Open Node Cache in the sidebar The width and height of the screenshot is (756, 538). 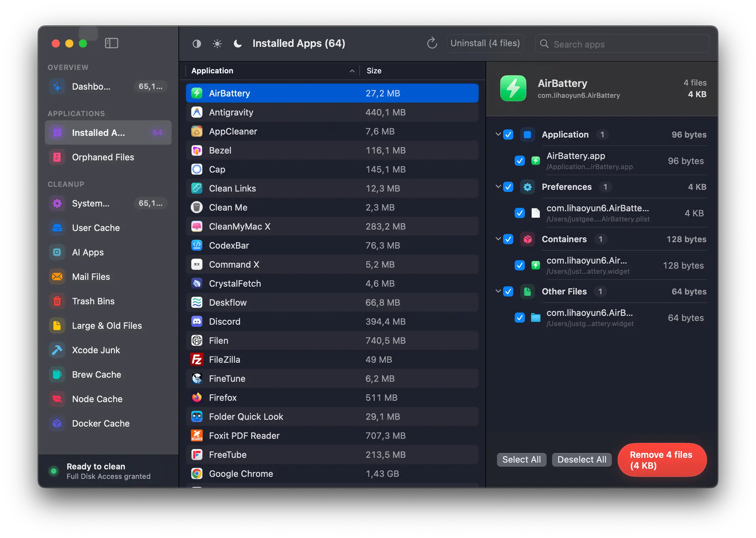108,399
